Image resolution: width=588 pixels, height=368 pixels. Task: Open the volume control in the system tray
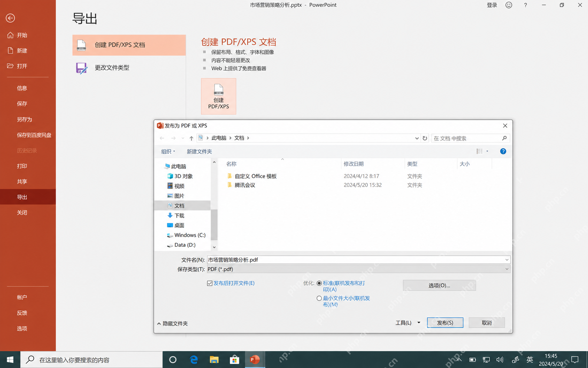click(500, 359)
